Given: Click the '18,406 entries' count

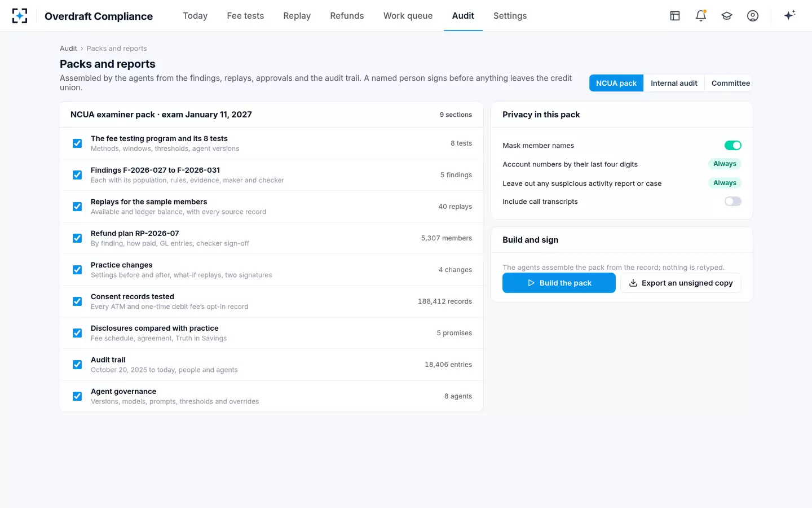Looking at the screenshot, I should (x=448, y=365).
